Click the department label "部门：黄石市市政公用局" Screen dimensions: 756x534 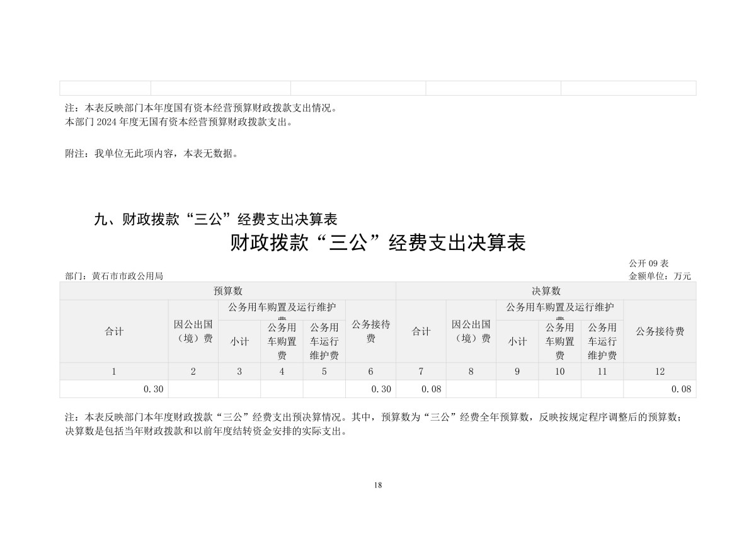pos(114,276)
